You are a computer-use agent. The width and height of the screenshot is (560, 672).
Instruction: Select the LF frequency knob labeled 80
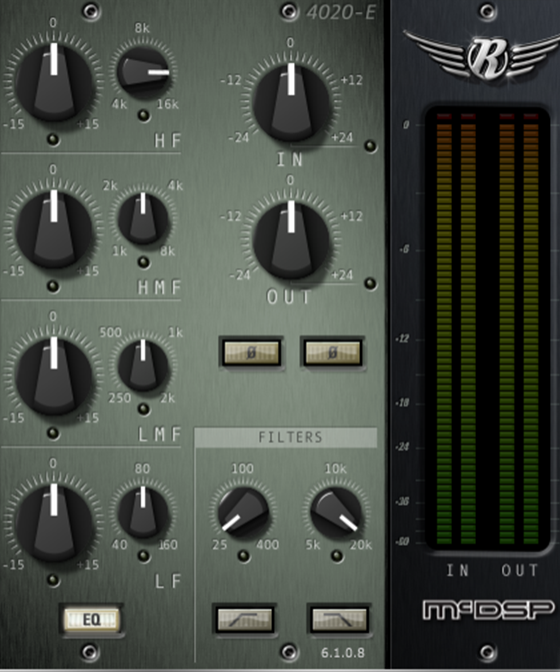click(x=143, y=513)
